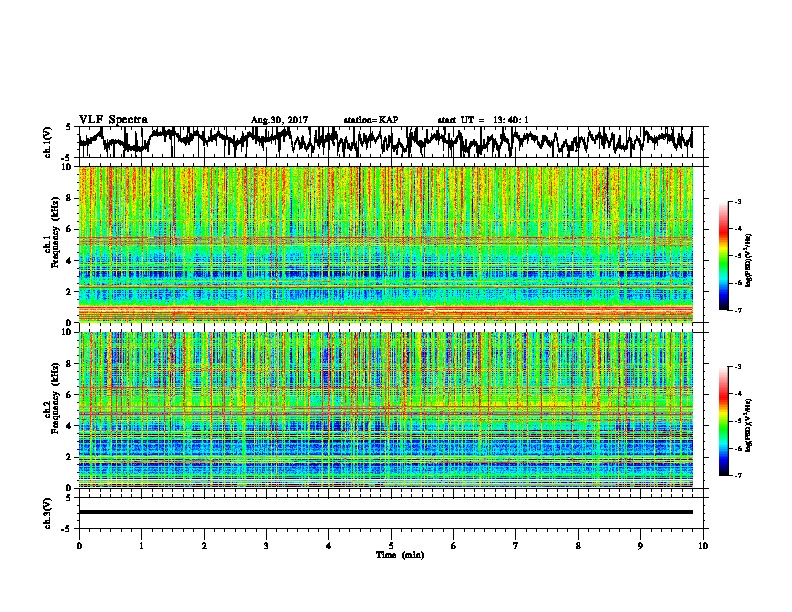The image size is (792, 612).
Task: Click the red band near 1 kHz in ch.1 spectrogram
Action: pos(385,309)
